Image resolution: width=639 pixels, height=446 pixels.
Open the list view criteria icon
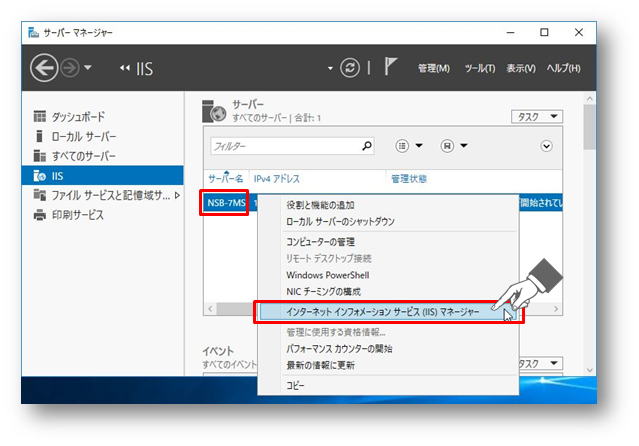click(x=402, y=146)
